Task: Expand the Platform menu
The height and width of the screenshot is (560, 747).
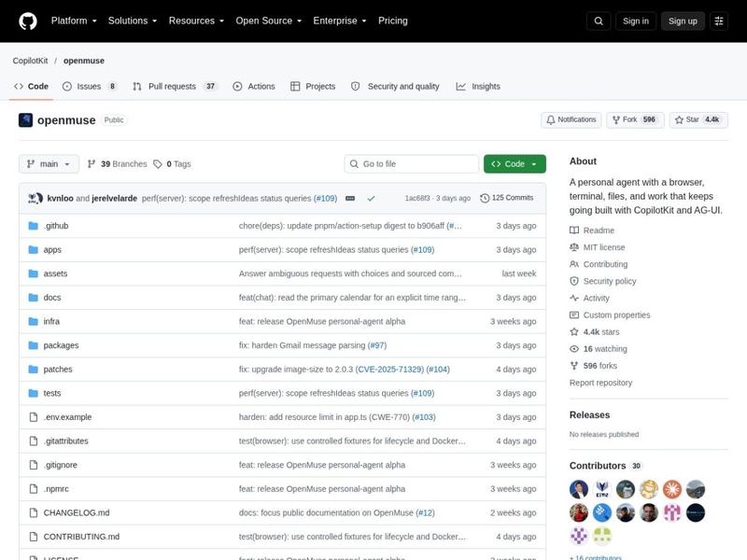Action: click(74, 21)
